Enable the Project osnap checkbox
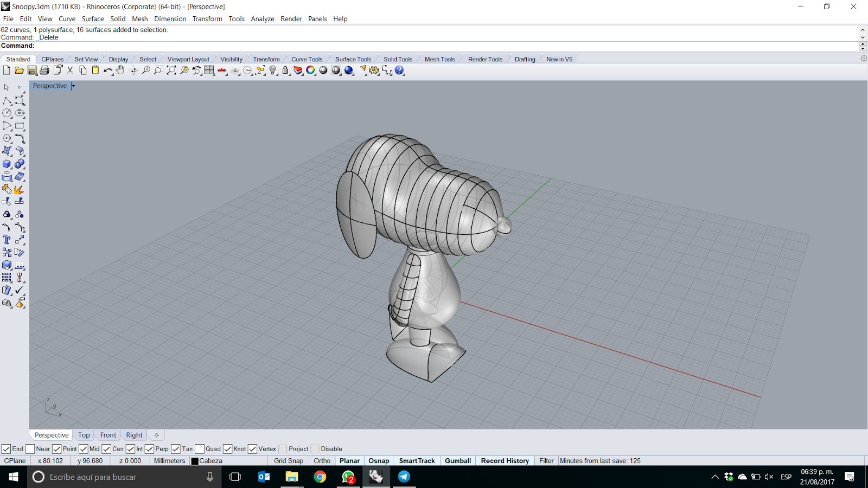The height and width of the screenshot is (488, 868). 283,449
